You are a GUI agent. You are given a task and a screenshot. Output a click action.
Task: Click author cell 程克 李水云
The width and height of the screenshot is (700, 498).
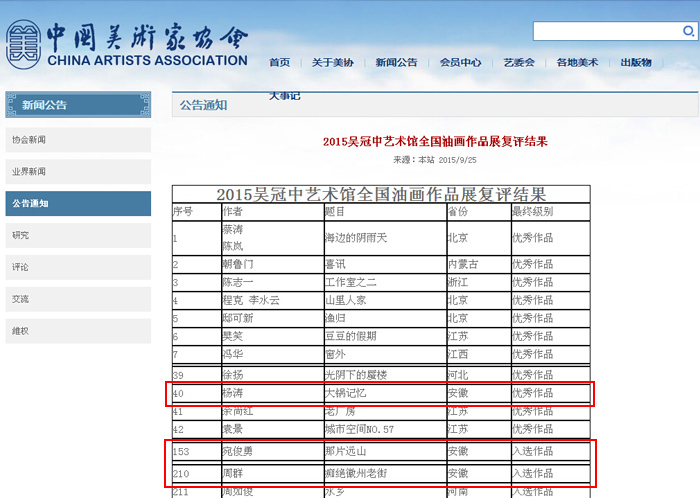[x=273, y=300]
